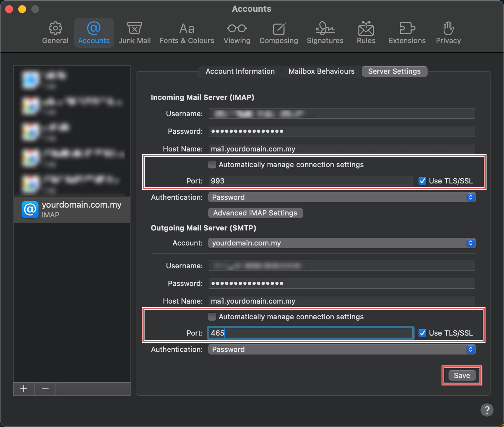
Task: Open the Privacy hand icon
Action: coord(448,28)
